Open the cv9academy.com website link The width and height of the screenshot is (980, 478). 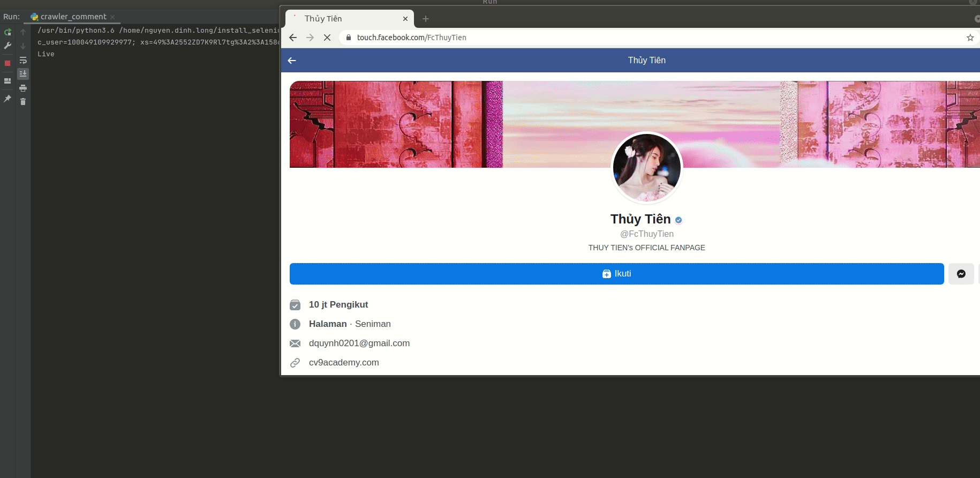(x=344, y=363)
